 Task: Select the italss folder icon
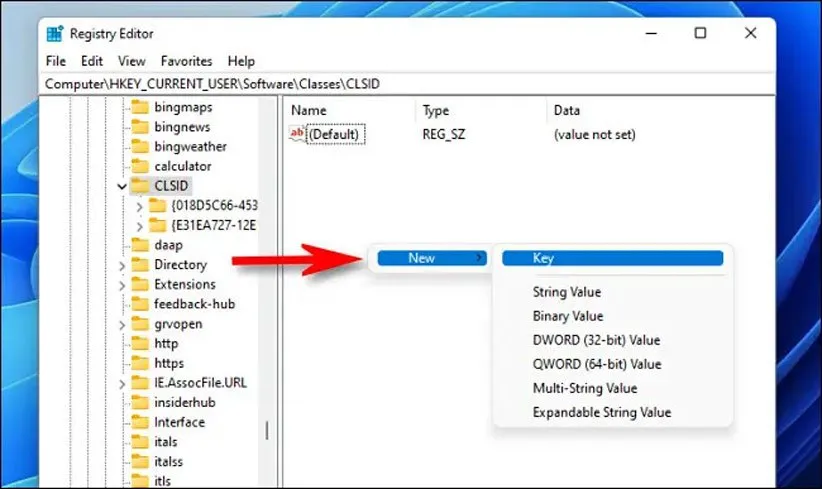click(140, 461)
